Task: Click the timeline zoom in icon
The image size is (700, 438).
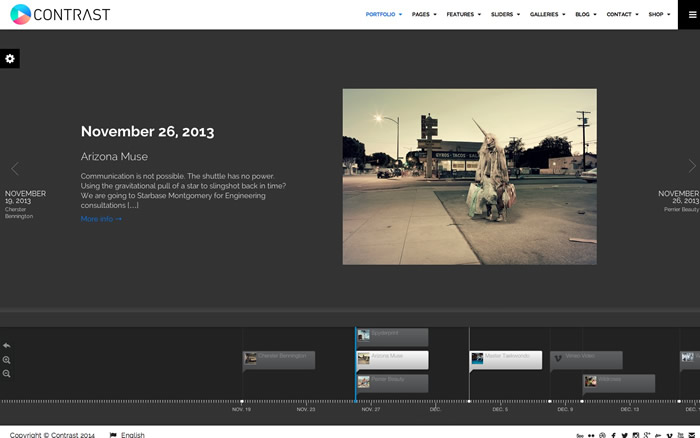Action: tap(6, 360)
